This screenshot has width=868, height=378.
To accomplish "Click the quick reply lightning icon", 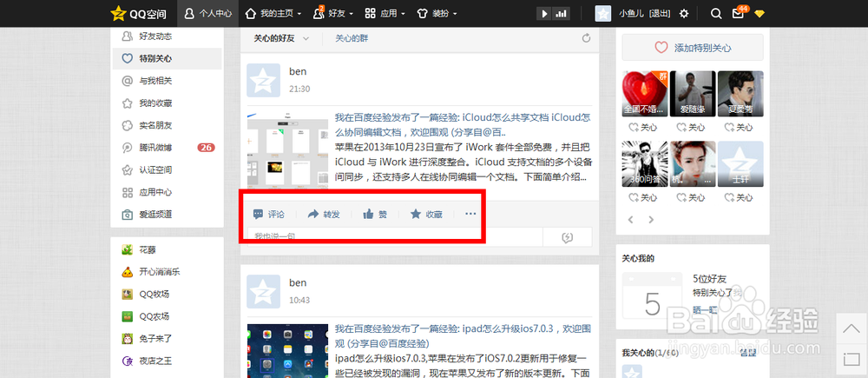I will coord(568,237).
